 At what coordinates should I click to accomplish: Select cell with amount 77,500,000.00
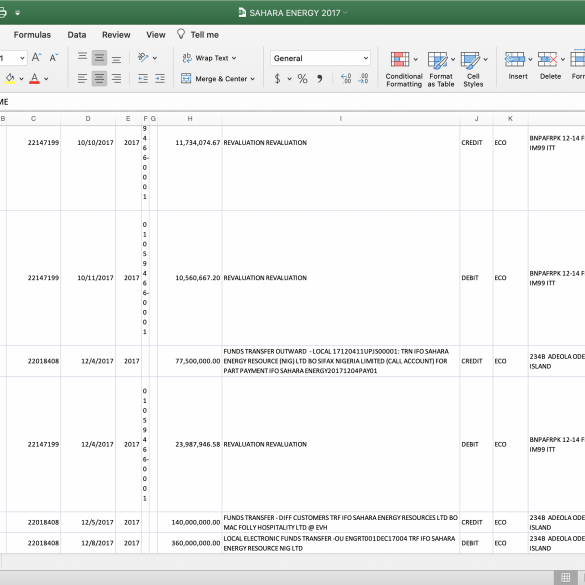(x=190, y=361)
